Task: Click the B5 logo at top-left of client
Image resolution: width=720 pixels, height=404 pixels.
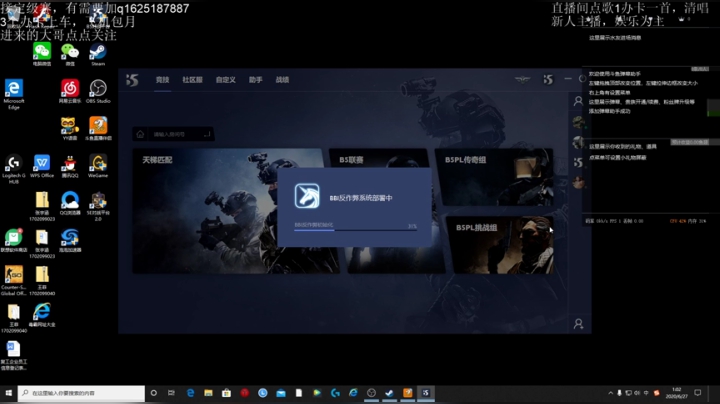Action: pos(132,80)
